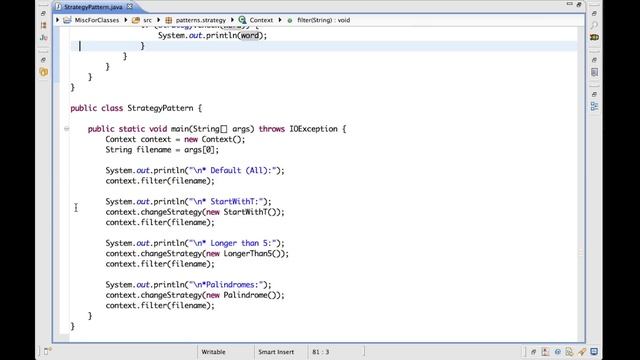Click the src source folder icon
The height and width of the screenshot is (360, 640).
[136, 20]
